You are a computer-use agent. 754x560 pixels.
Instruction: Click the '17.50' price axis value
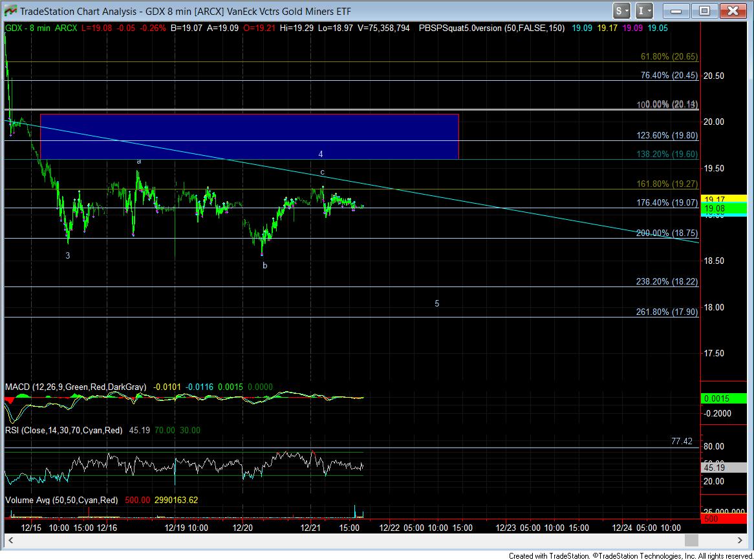point(714,353)
